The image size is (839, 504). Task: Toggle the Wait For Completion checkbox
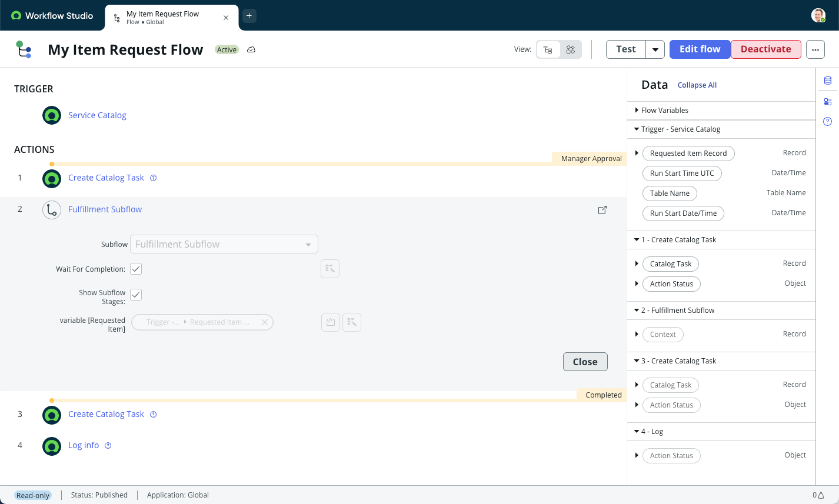tap(136, 269)
